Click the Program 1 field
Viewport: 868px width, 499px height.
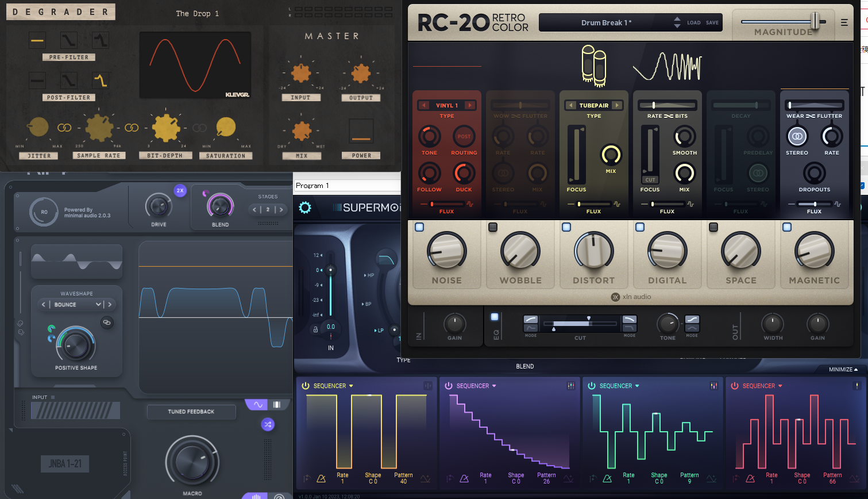(x=346, y=186)
